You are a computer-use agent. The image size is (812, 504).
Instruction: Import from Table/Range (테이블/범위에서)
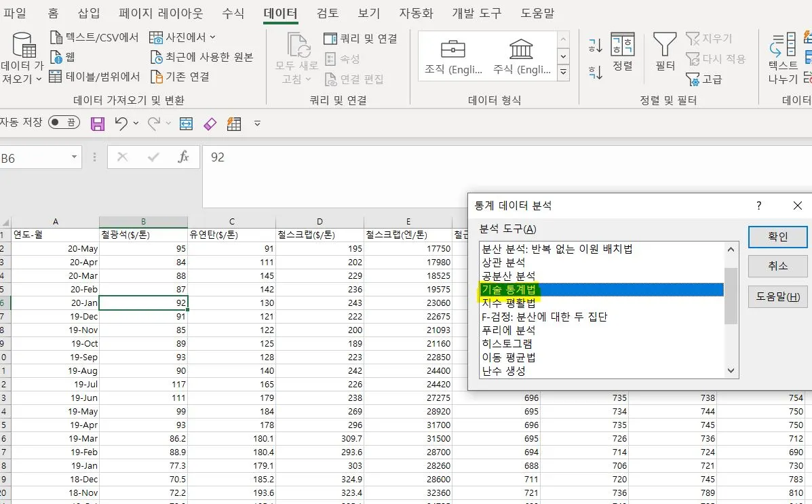click(x=94, y=77)
